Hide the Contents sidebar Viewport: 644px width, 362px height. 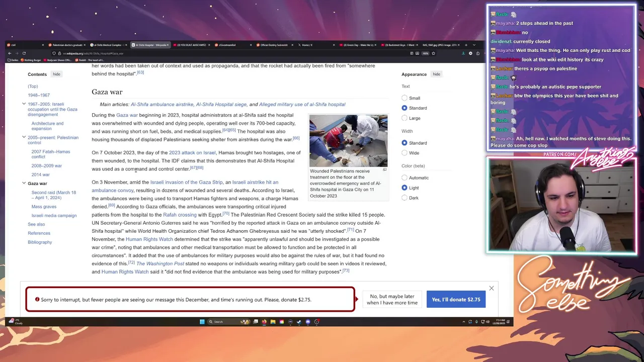click(x=56, y=74)
